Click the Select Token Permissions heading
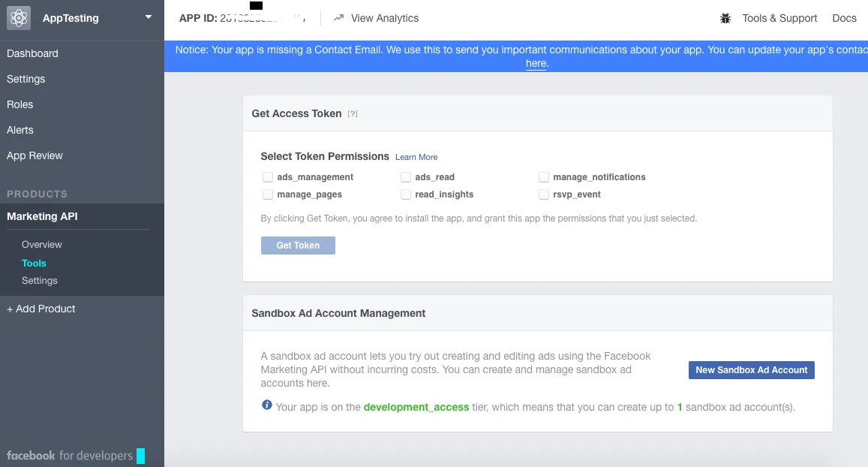The width and height of the screenshot is (868, 467). point(325,156)
